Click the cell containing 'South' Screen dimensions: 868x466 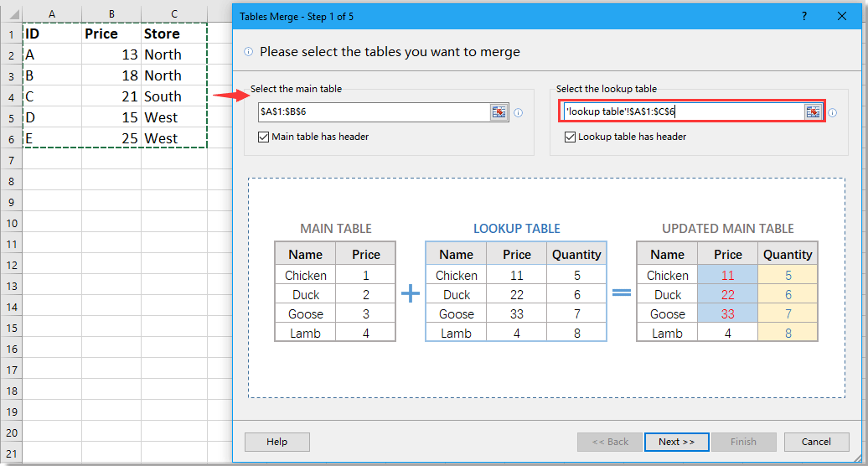(x=173, y=96)
